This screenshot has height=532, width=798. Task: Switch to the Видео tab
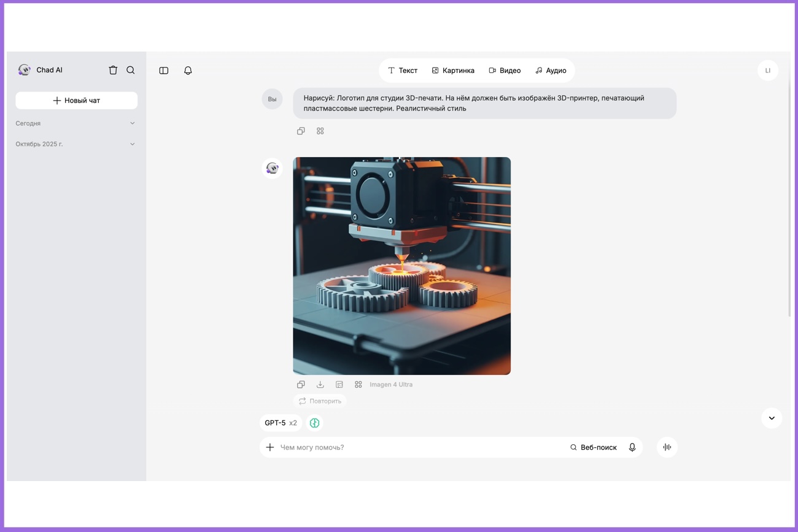pyautogui.click(x=505, y=70)
